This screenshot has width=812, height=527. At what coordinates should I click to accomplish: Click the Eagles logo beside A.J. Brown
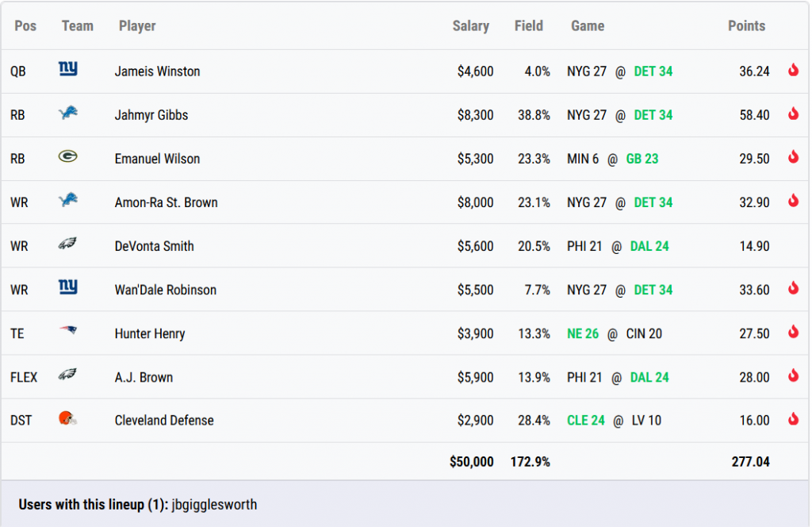(68, 375)
